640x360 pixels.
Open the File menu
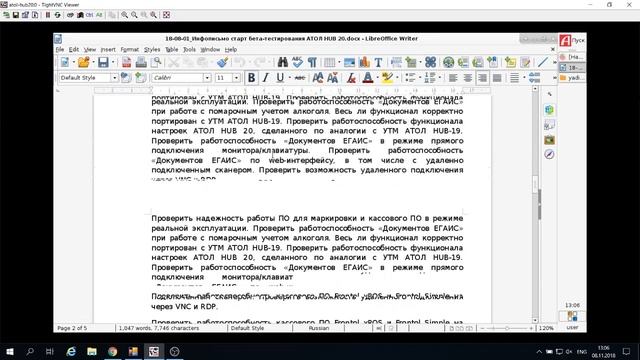coord(60,49)
